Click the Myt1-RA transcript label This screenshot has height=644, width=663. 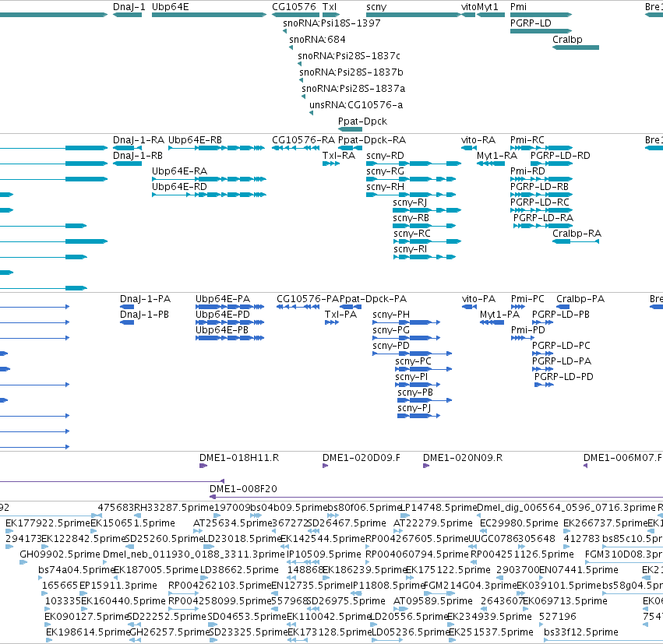(x=497, y=156)
